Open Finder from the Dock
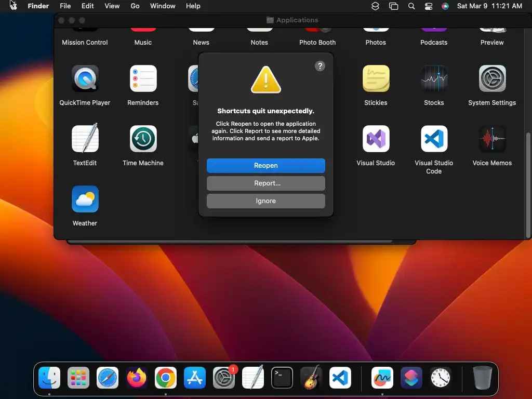The height and width of the screenshot is (399, 532). pos(49,378)
